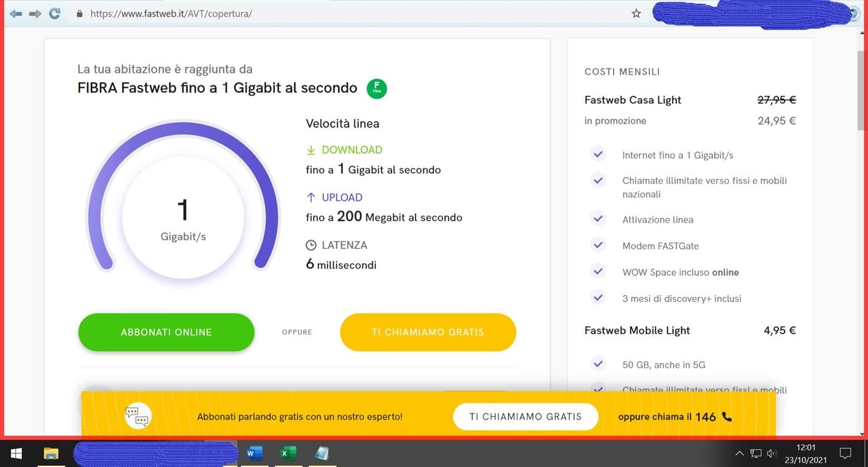868x467 pixels.
Task: Open the chat bubbles icon in yellow banner
Action: click(138, 416)
